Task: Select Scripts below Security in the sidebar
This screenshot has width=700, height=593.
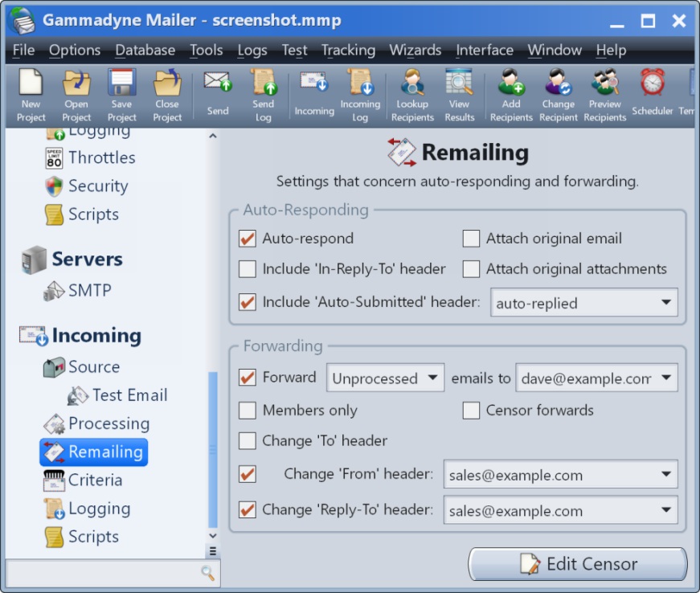Action: click(x=82, y=215)
